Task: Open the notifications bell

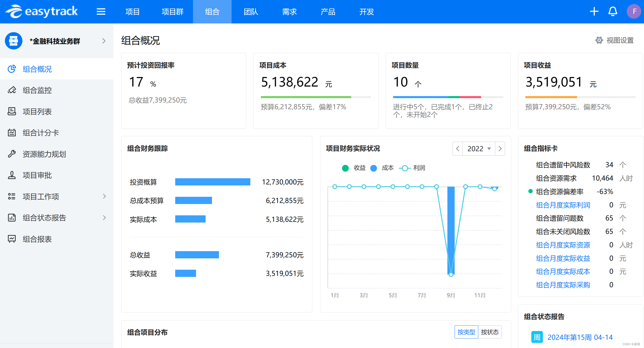Action: coord(613,12)
